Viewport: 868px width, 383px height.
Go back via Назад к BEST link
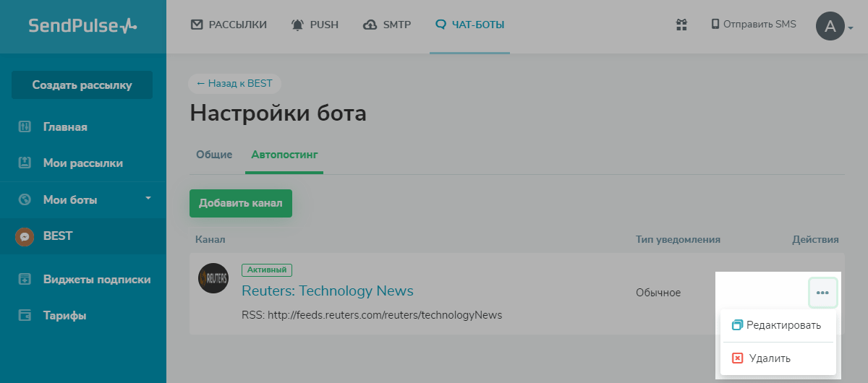click(x=234, y=84)
